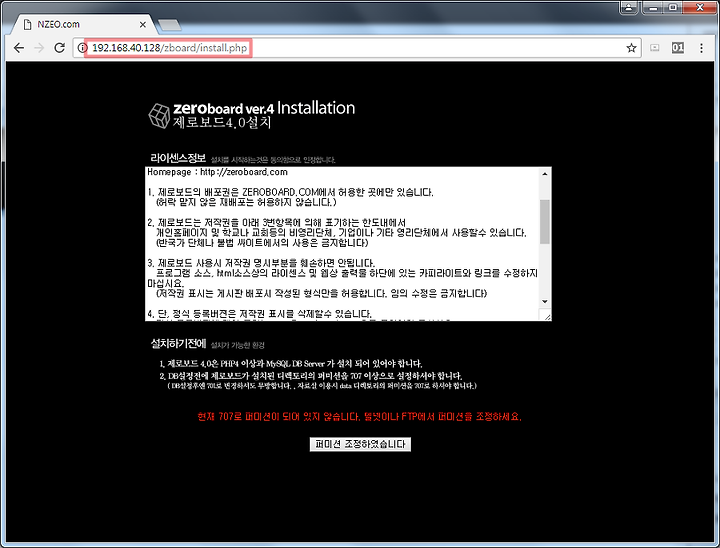
Task: Click the zeroboard cube logo
Action: coord(159,115)
